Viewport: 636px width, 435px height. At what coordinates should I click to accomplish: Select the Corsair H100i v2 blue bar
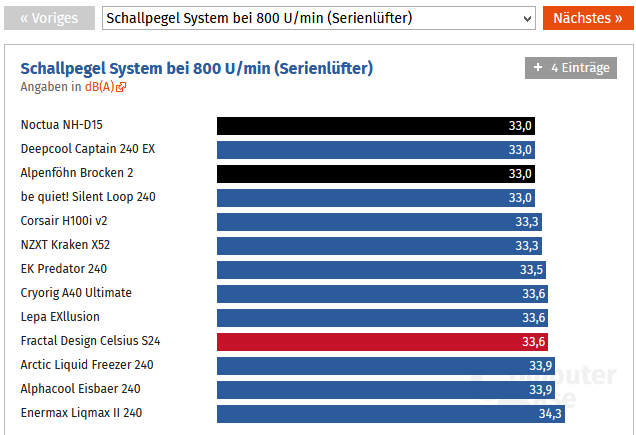pyautogui.click(x=379, y=222)
